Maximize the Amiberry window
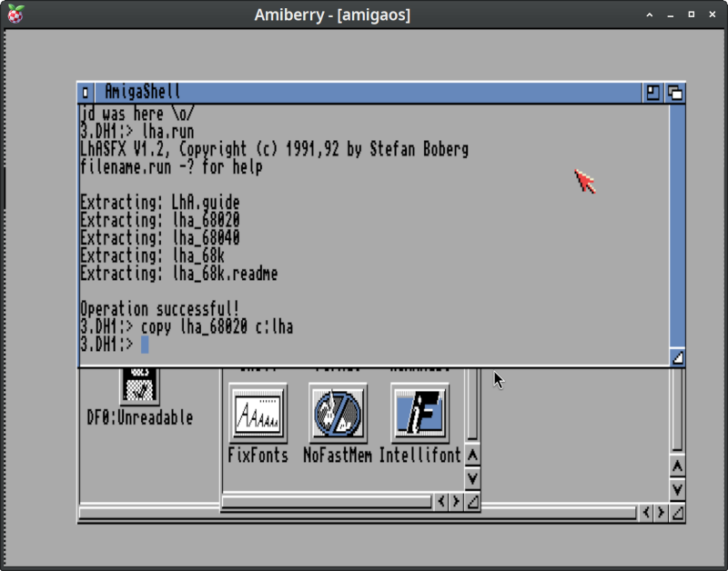This screenshot has height=571, width=728. click(692, 15)
